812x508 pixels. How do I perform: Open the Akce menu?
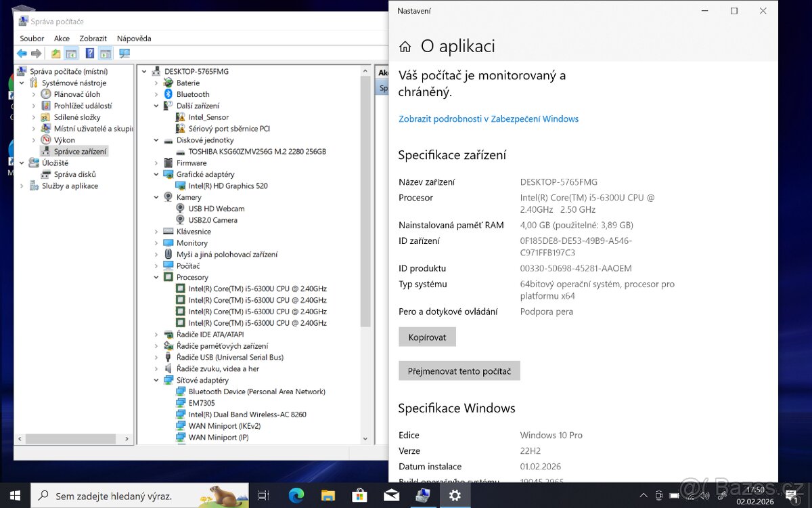[x=62, y=39]
